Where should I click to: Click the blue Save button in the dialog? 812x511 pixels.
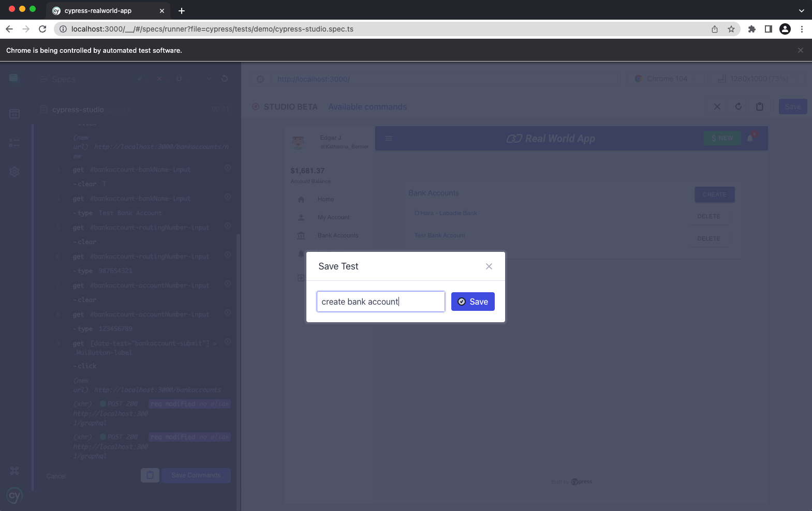coord(473,302)
